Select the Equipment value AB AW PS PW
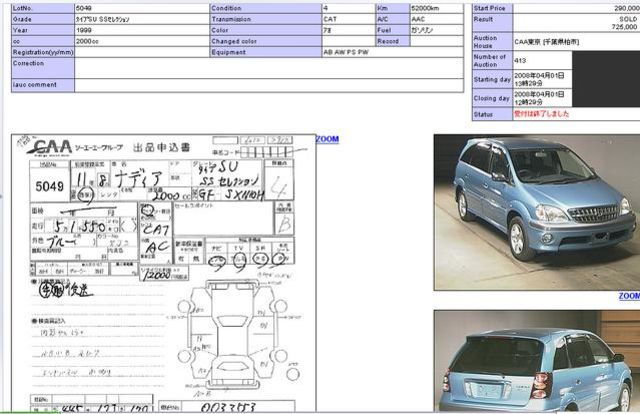Viewport: 640px width, 414px height. (346, 52)
